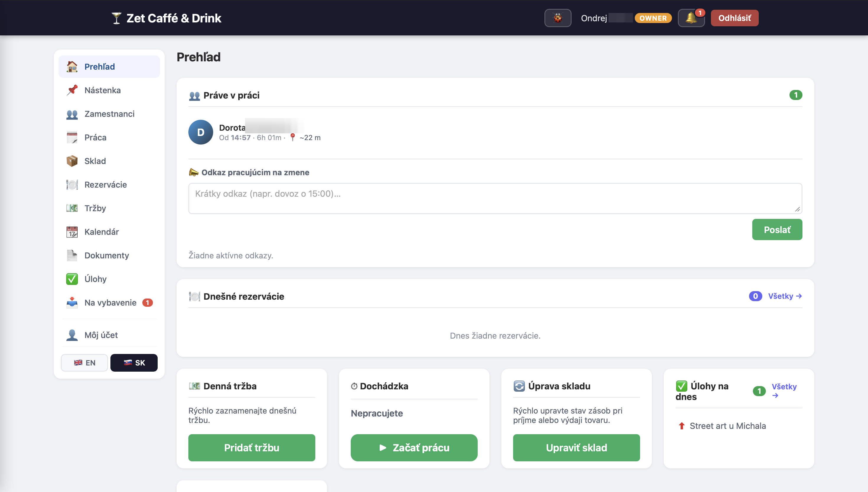The image size is (868, 492).
Task: Click the red up-arrow priority icon
Action: click(682, 426)
